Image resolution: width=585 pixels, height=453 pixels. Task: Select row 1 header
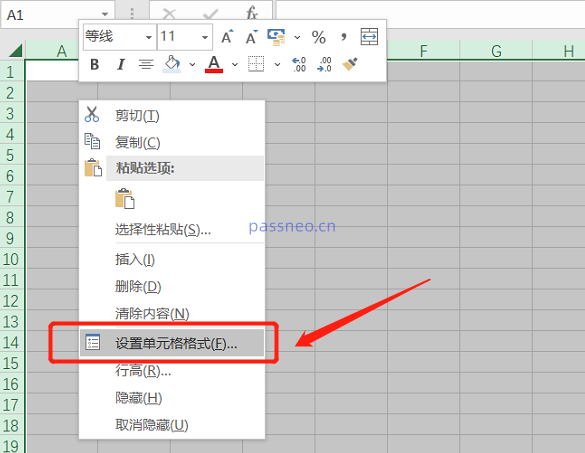[x=11, y=71]
